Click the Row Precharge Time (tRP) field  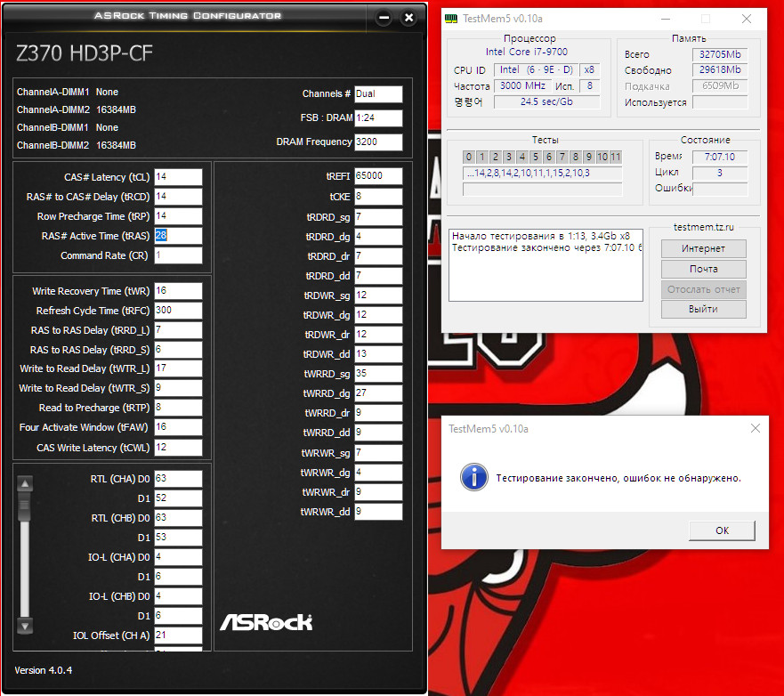point(178,216)
